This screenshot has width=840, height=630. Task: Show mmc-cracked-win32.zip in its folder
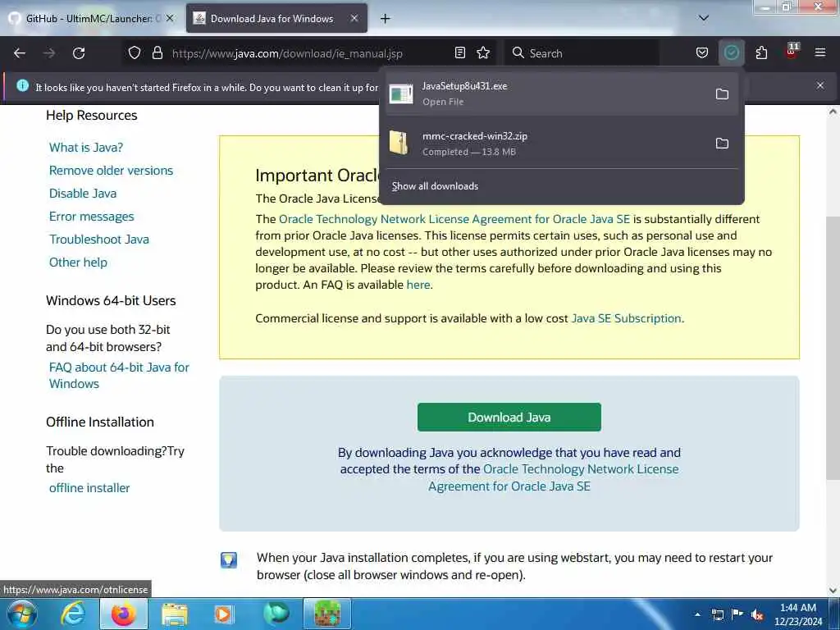722,144
